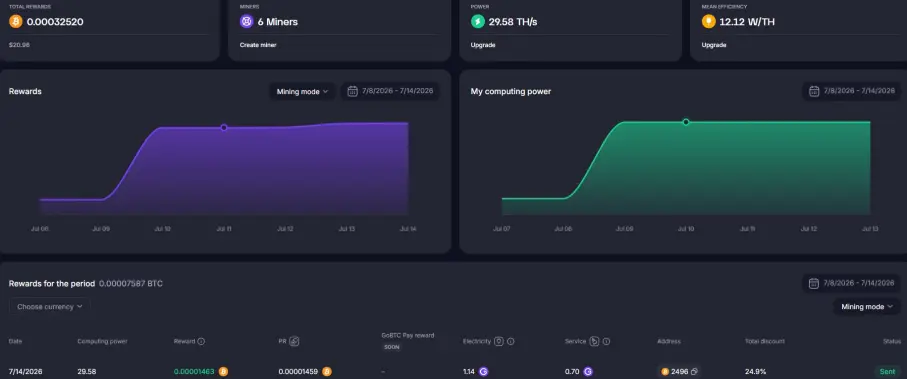Click the green lightning power icon

(x=478, y=22)
